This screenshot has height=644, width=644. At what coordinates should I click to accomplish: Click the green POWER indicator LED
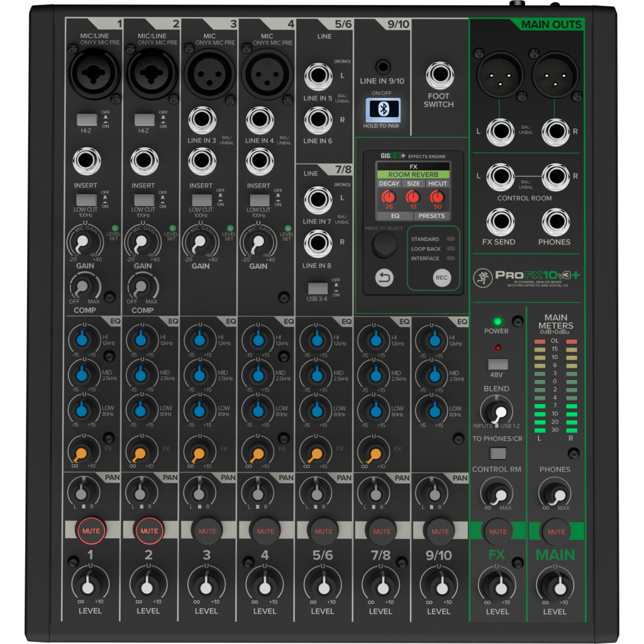(x=496, y=321)
